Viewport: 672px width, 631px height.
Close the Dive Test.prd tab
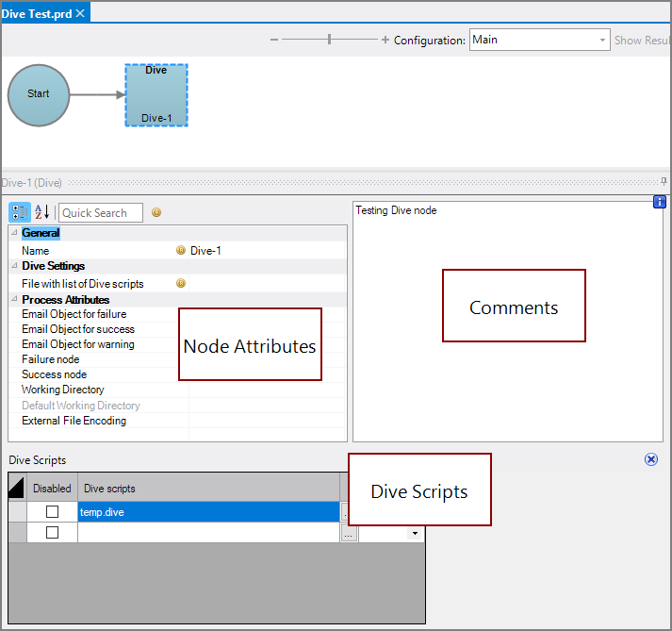coord(80,13)
